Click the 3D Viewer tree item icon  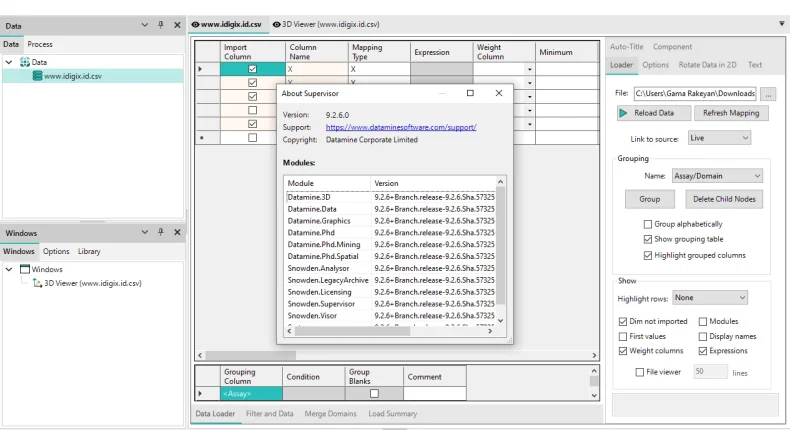pos(37,283)
